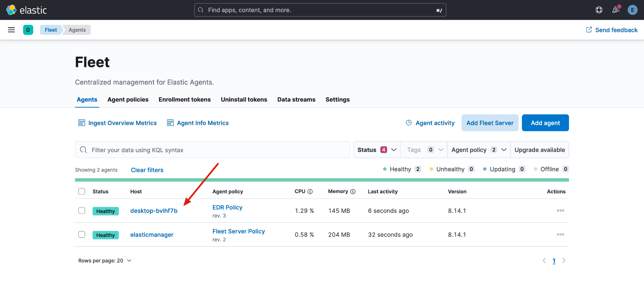644x301 pixels.
Task: Click the Offline 0 status summary
Action: pos(551,169)
